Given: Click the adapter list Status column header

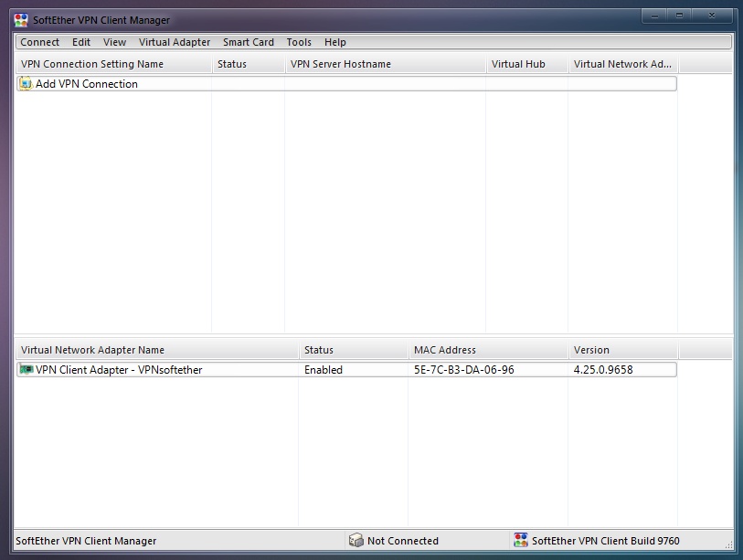Looking at the screenshot, I should (x=354, y=350).
